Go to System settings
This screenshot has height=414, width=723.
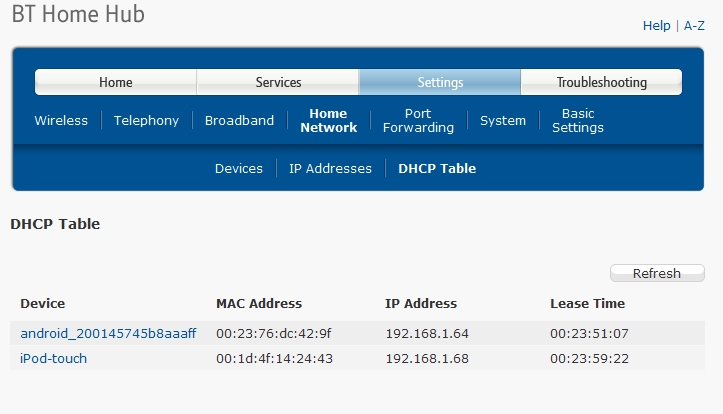coord(503,120)
